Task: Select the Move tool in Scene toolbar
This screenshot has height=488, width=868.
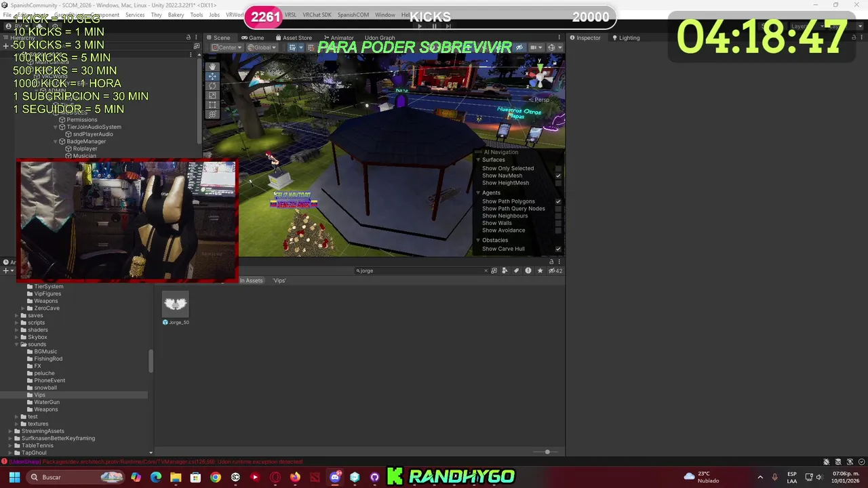Action: tap(212, 76)
